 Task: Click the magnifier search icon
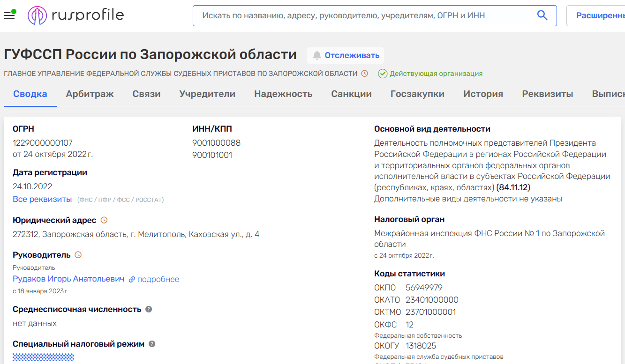[x=542, y=15]
